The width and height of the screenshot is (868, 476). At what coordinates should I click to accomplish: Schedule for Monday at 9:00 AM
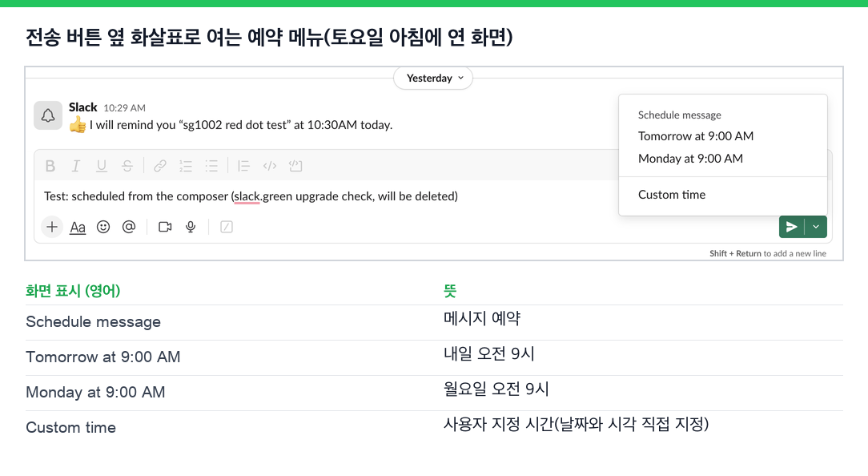tap(690, 159)
